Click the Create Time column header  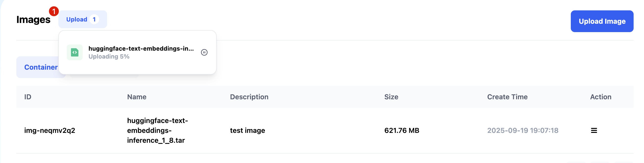tap(507, 97)
